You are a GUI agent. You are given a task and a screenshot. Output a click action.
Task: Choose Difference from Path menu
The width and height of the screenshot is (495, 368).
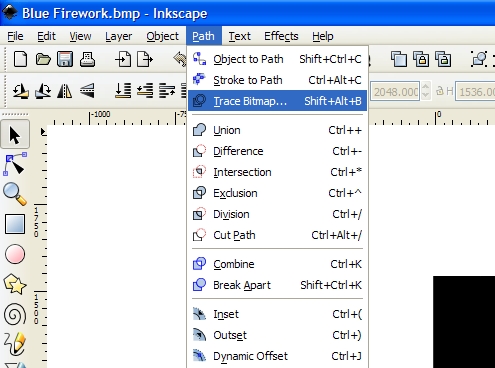click(x=277, y=151)
